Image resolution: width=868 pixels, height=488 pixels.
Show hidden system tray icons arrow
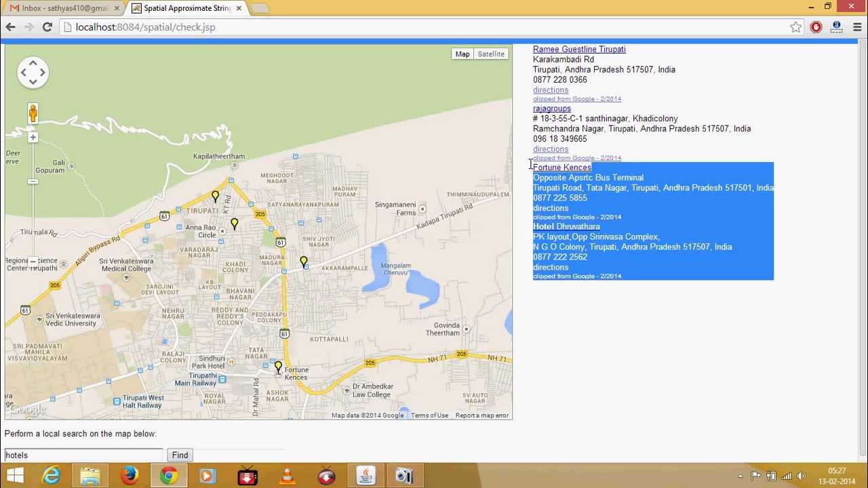point(741,476)
